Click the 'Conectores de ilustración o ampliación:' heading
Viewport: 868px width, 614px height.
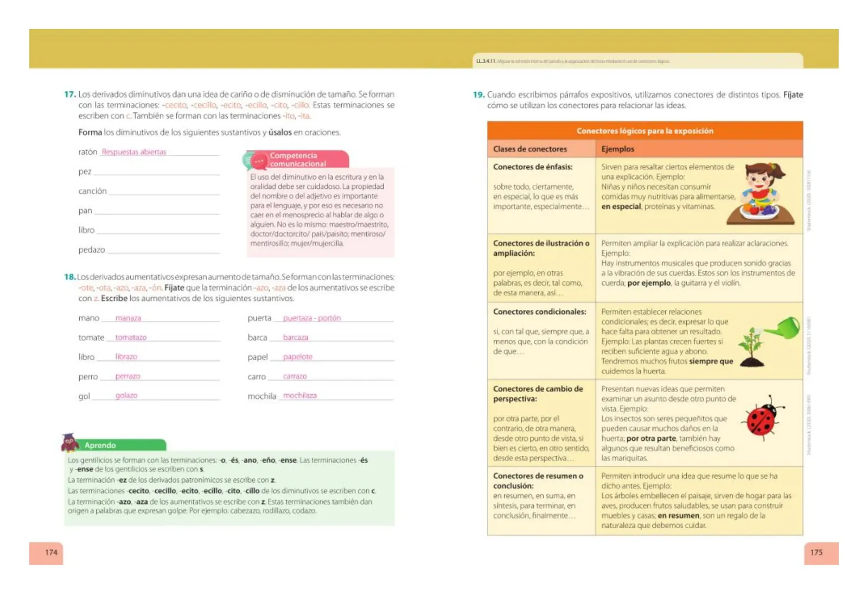(541, 248)
